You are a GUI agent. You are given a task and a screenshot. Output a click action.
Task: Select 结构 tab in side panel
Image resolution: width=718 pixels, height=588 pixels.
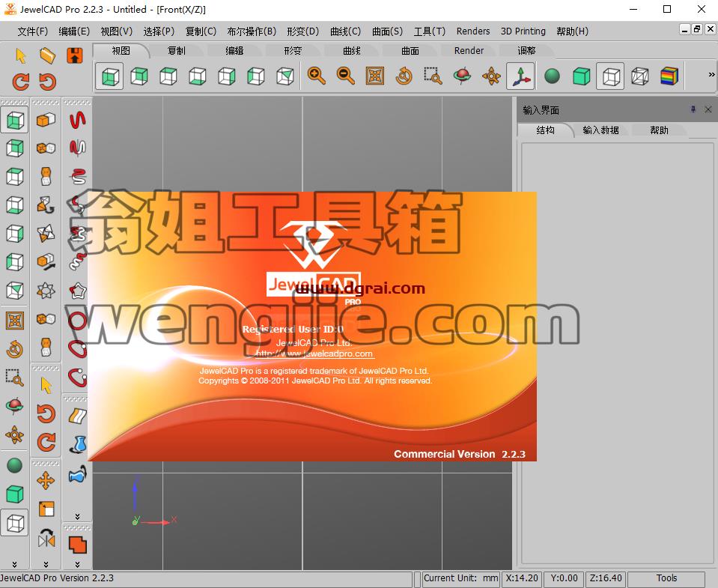pyautogui.click(x=545, y=130)
